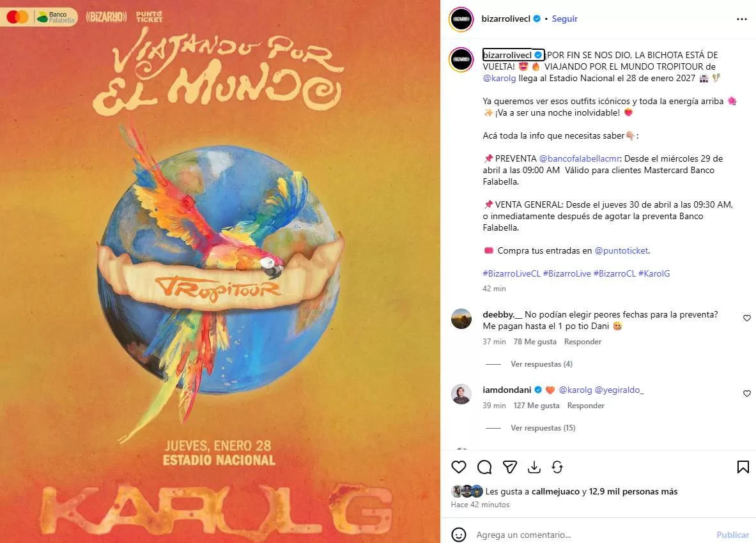Viewport: 756px width, 543px height.
Task: Like the post with the heart icon
Action: (x=458, y=467)
